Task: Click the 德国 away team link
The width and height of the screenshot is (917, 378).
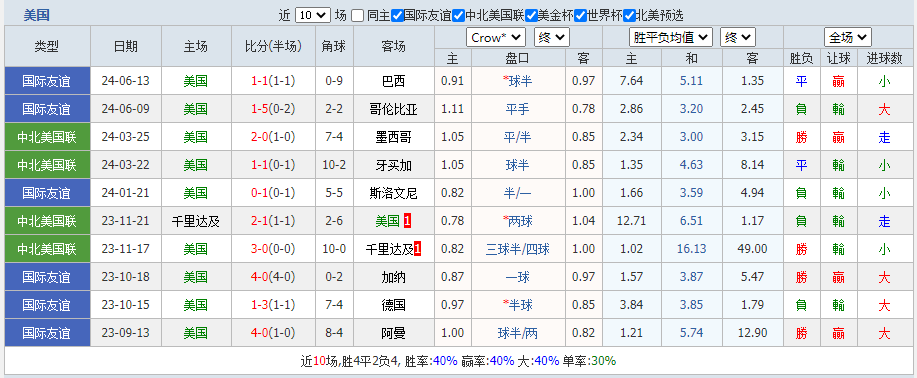Action: click(x=394, y=305)
